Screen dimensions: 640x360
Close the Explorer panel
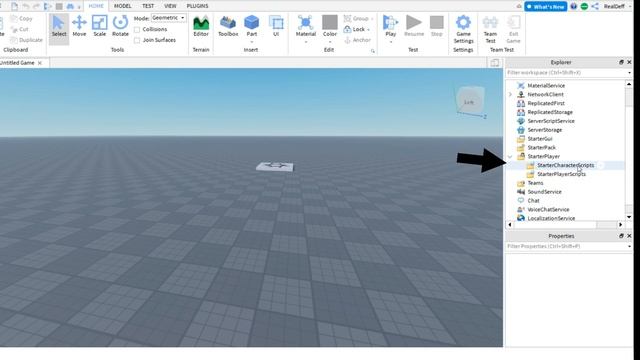629,62
